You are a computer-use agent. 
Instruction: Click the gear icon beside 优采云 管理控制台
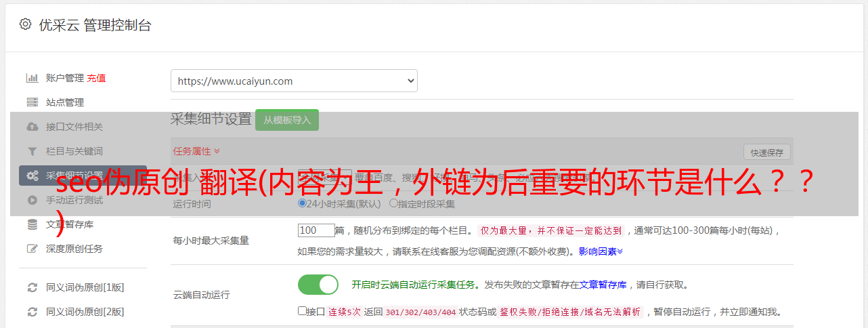coord(25,24)
